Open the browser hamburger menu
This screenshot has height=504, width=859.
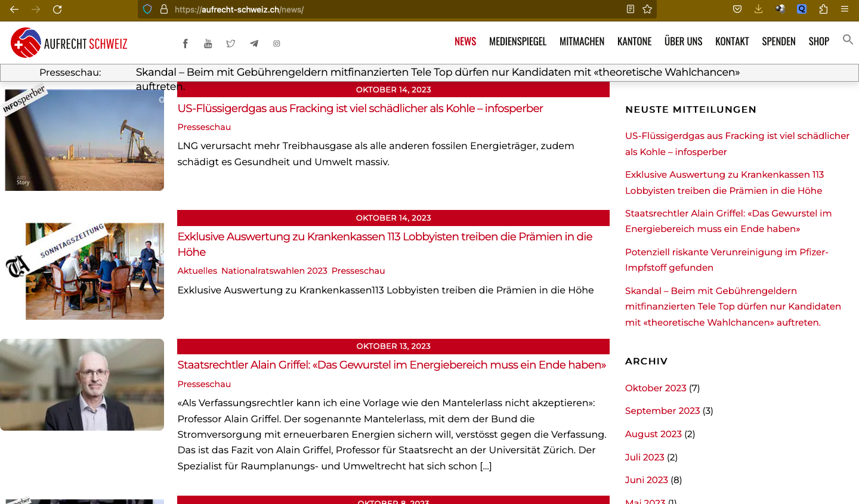click(845, 9)
